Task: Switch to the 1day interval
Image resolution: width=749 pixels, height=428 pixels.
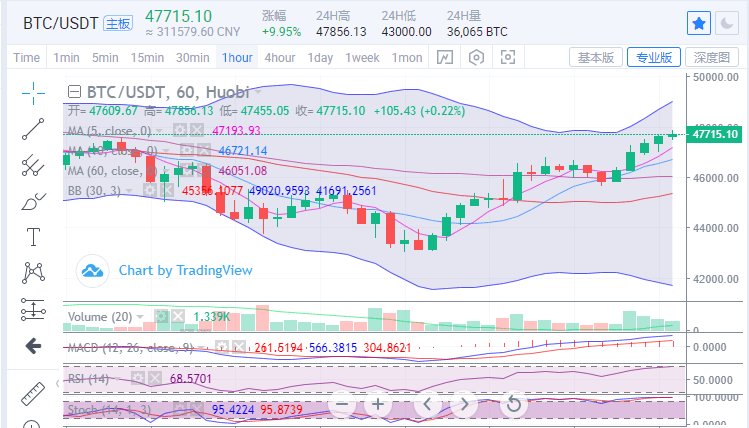Action: pos(321,58)
